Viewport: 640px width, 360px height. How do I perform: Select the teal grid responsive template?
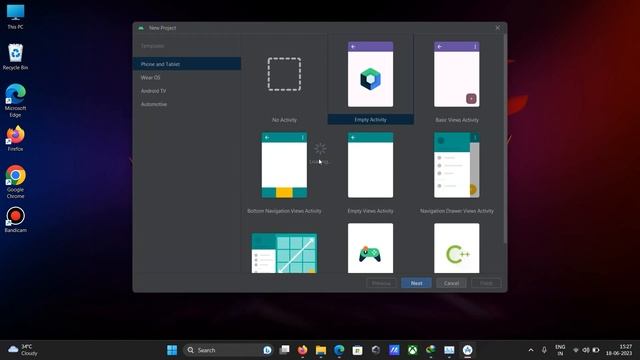284,253
